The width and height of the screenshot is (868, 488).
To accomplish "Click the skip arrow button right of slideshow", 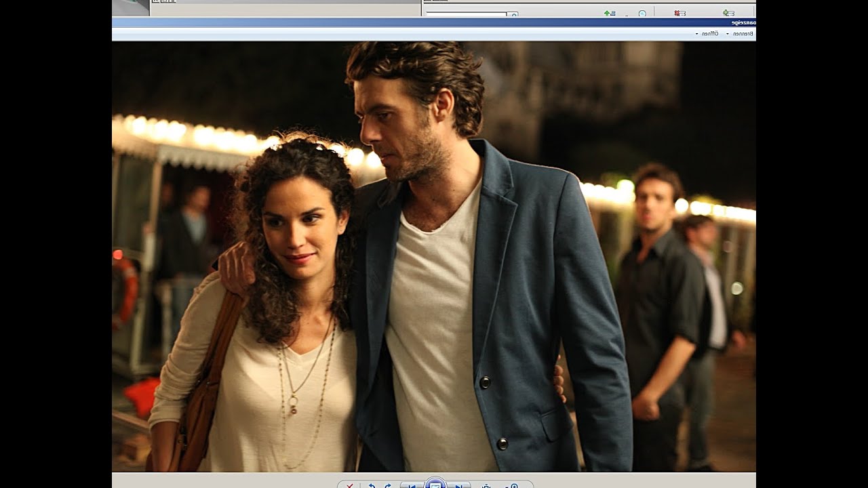I will coord(459,485).
